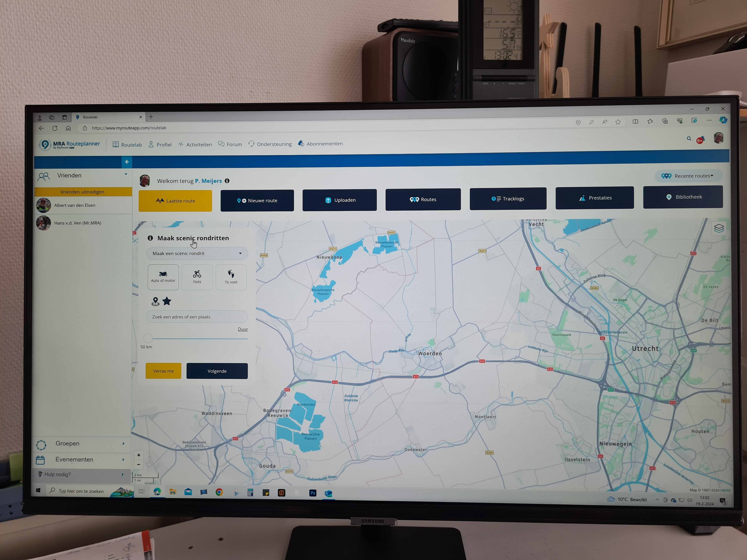Click the Laatste route button
The height and width of the screenshot is (560, 747).
[x=175, y=201]
